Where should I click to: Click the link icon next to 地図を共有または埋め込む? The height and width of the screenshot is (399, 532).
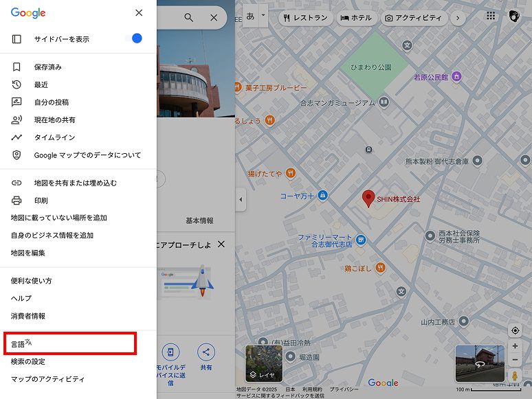(x=16, y=183)
